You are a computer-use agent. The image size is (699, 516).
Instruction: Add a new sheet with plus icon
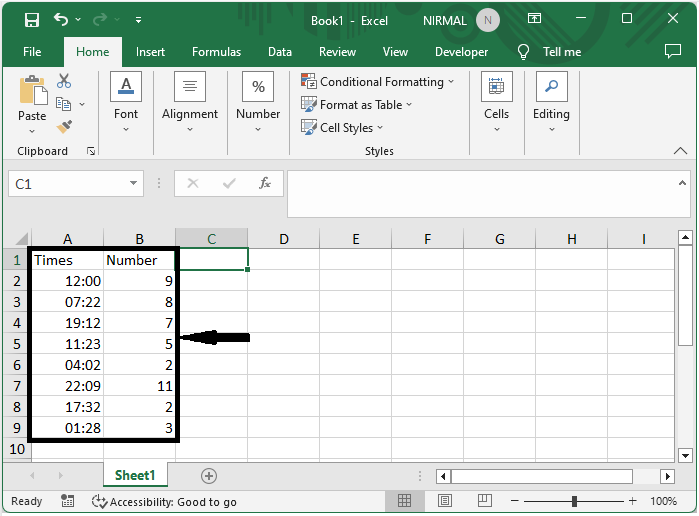(209, 476)
